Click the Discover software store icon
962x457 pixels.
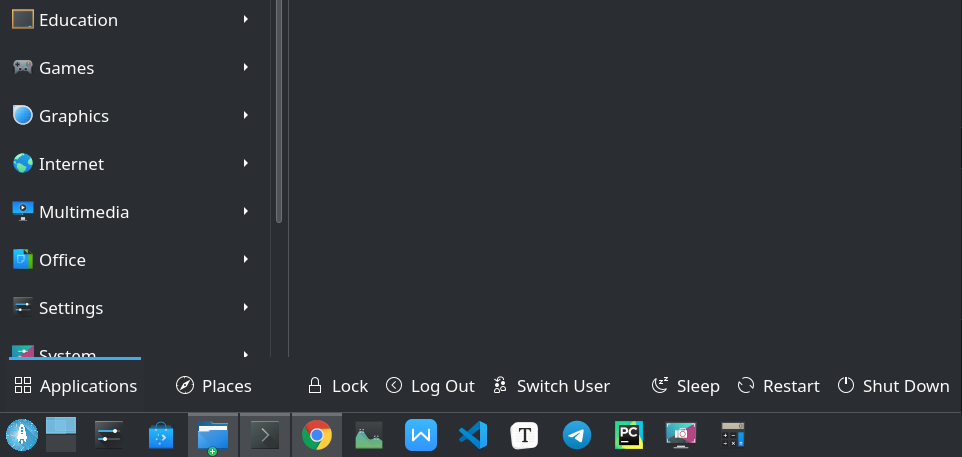click(x=161, y=436)
